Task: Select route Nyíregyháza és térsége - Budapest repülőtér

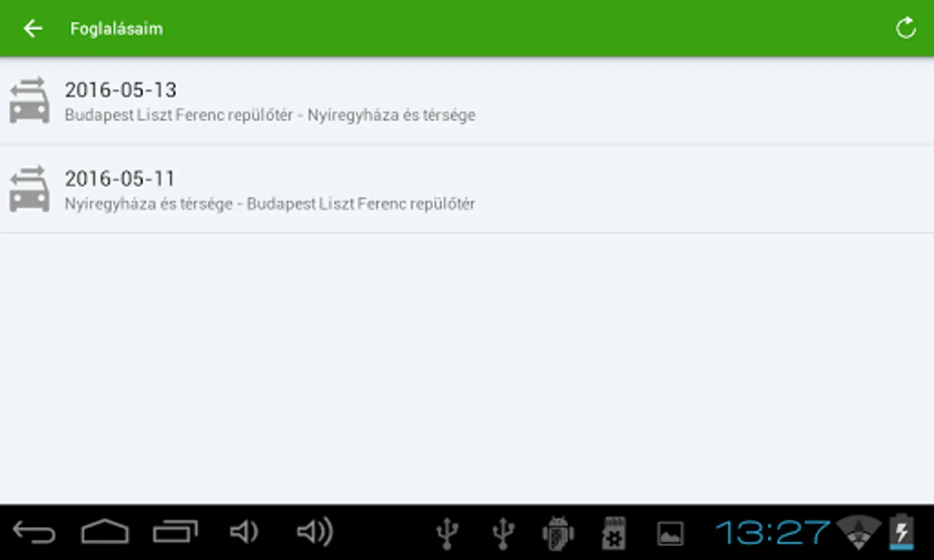Action: (x=270, y=204)
